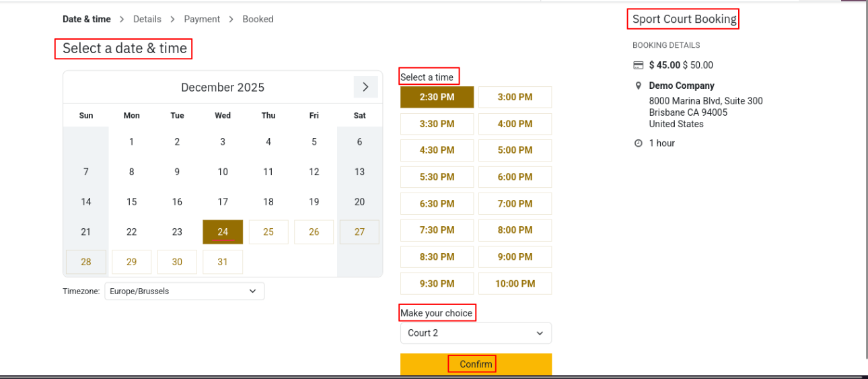Pick December 31 on the calendar
Viewport: 868px width, 379px height.
click(x=223, y=262)
